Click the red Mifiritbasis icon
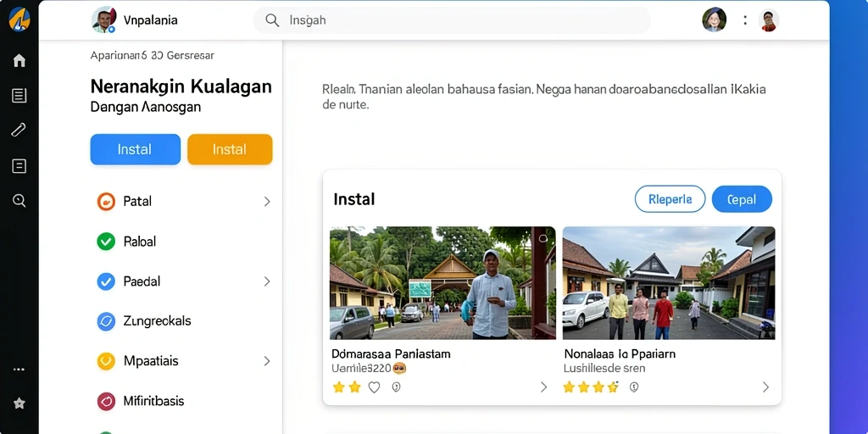This screenshot has width=868, height=434. coord(106,401)
